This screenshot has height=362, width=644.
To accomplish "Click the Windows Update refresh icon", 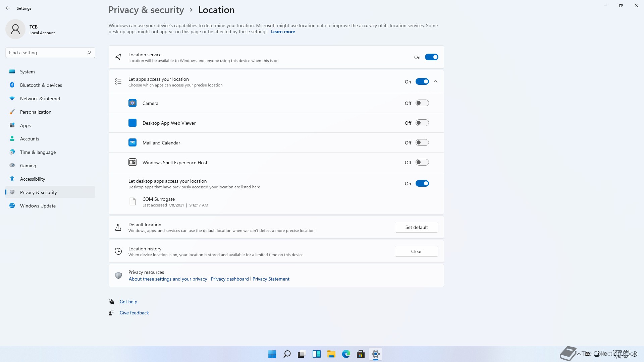I will click(12, 205).
